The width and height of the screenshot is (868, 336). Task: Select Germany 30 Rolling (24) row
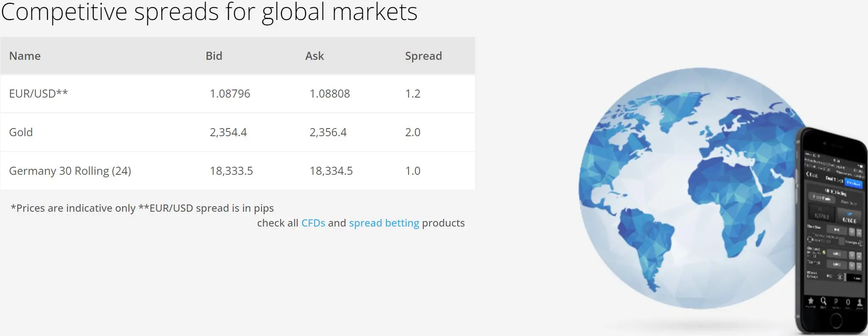237,171
